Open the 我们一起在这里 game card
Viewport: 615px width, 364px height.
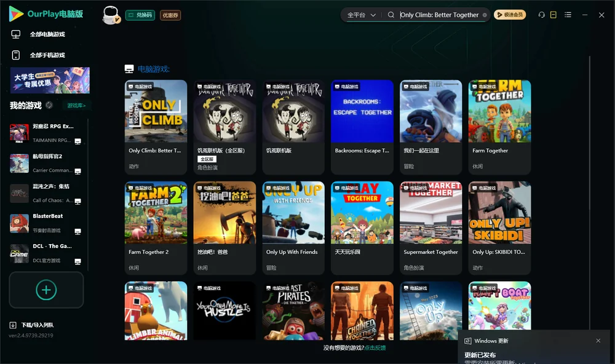point(430,127)
